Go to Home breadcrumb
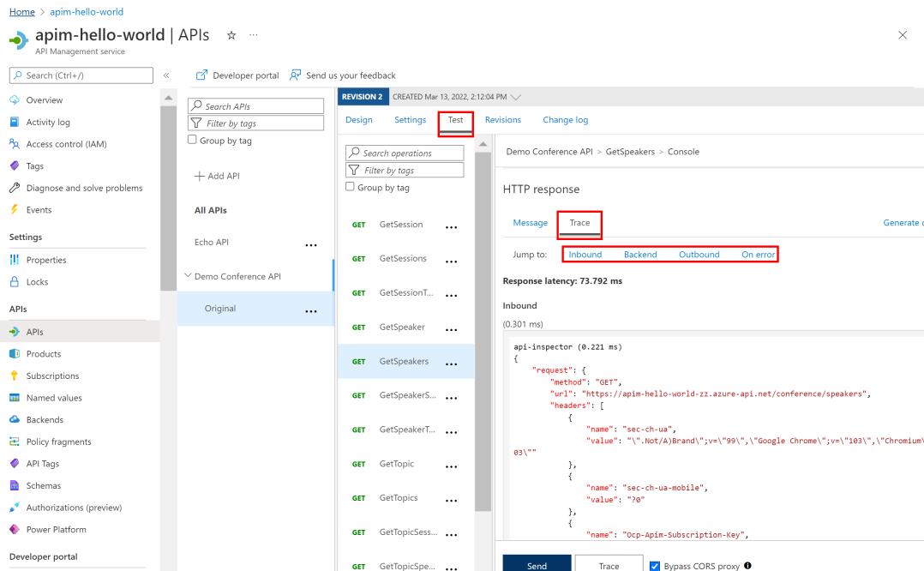Image resolution: width=924 pixels, height=571 pixels. [x=21, y=12]
